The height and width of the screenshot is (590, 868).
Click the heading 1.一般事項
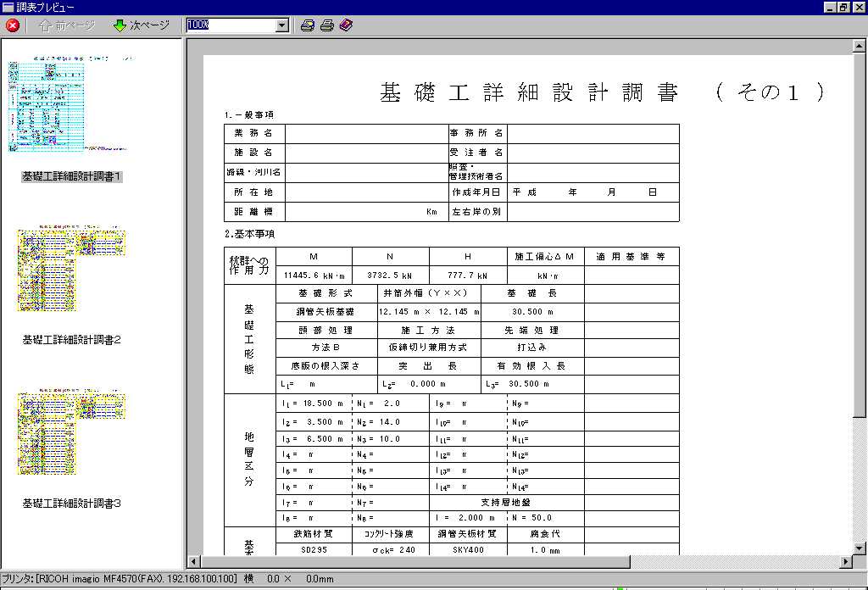(x=249, y=115)
